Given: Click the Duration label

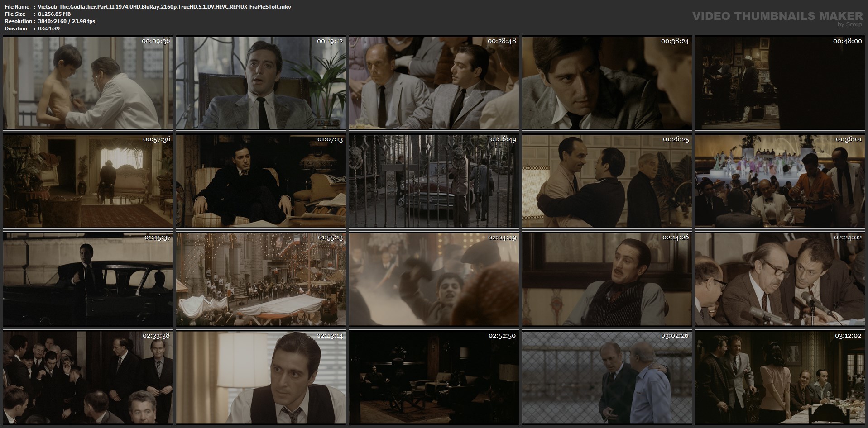Looking at the screenshot, I should 16,29.
